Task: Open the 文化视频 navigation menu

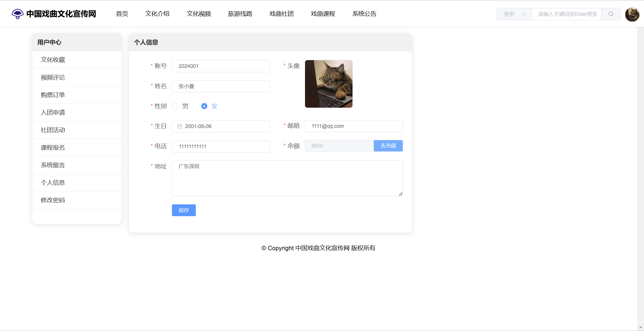Action: tap(199, 14)
